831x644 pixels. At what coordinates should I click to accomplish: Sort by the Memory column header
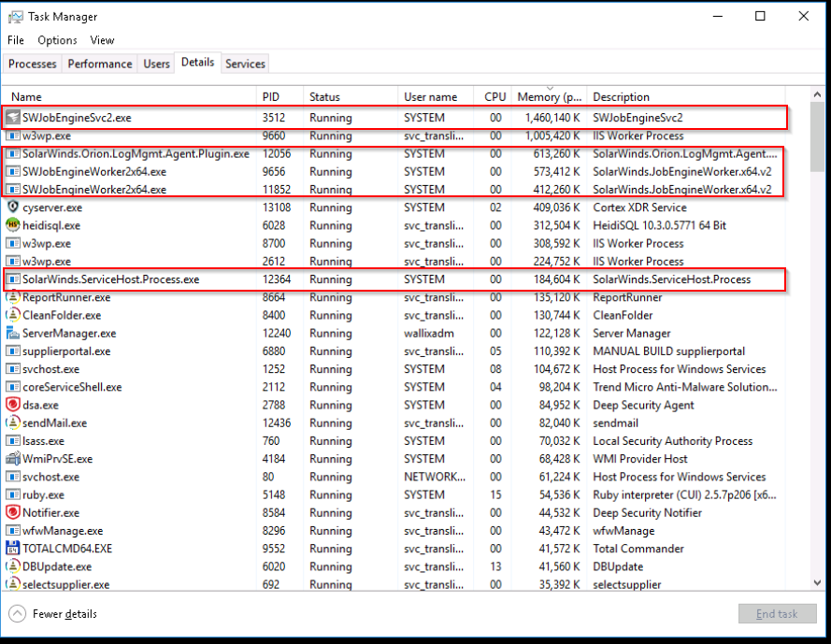click(549, 97)
